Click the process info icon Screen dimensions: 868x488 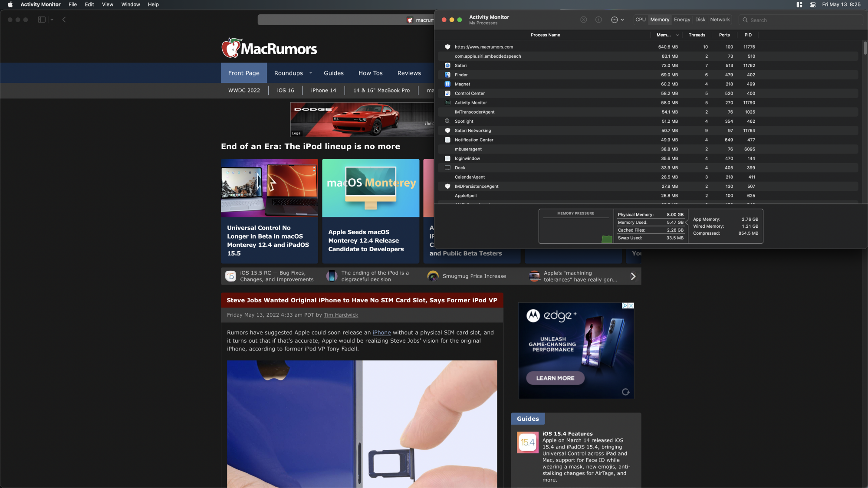[598, 20]
